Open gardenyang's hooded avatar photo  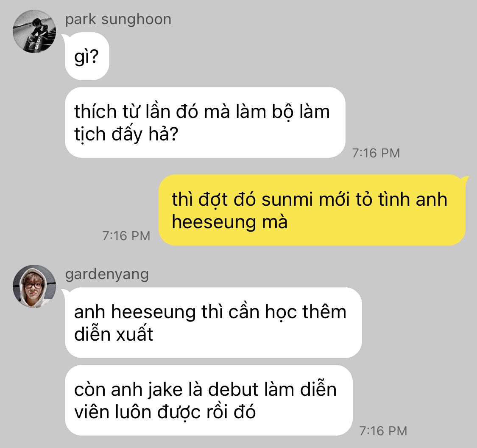[x=34, y=286]
